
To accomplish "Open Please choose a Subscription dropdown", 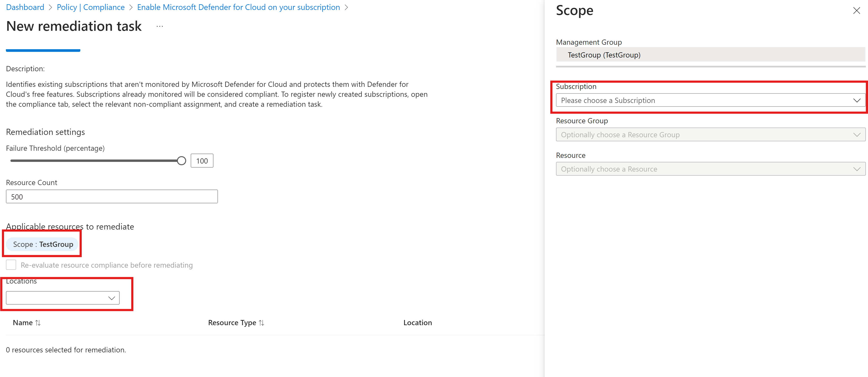I will pos(704,100).
